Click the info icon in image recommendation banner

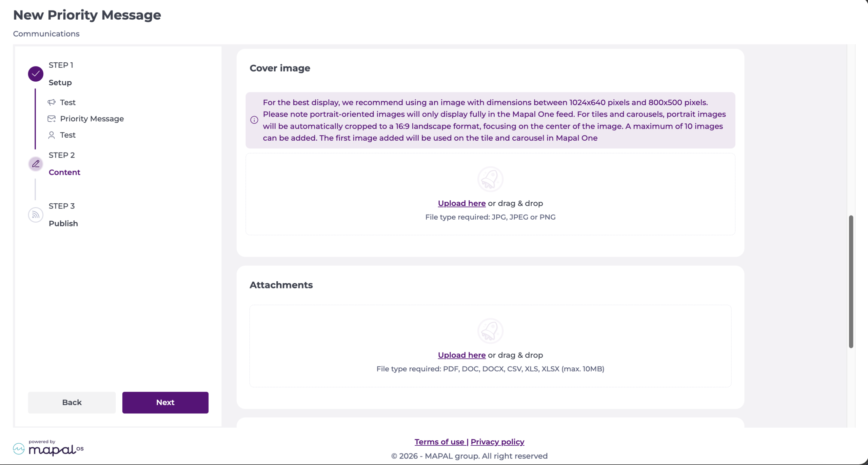tap(254, 120)
